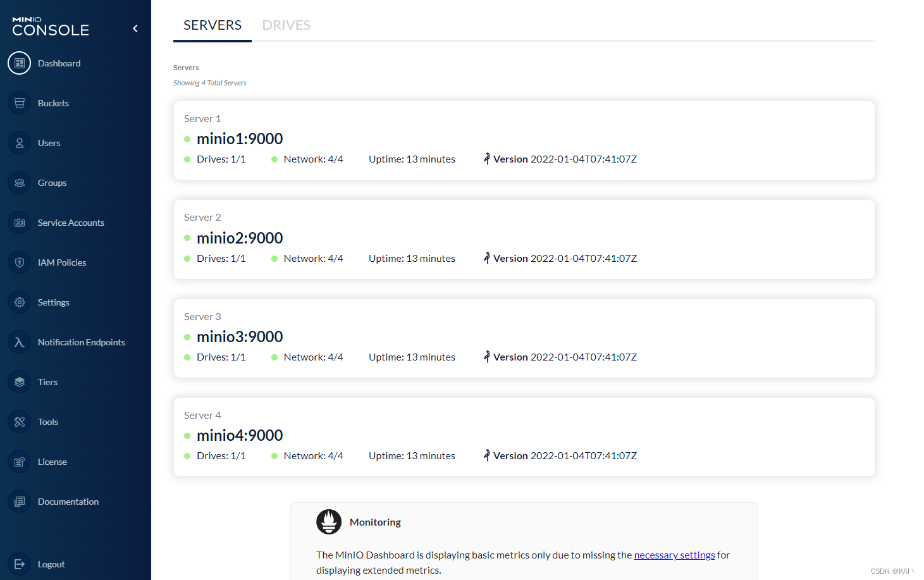Click the Monitoring heading
The height and width of the screenshot is (580, 924).
pos(375,522)
